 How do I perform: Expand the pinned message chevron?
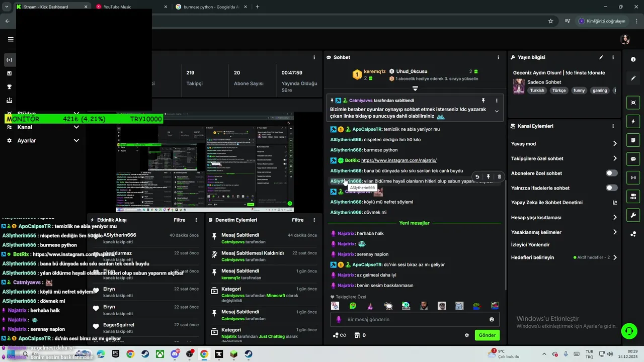click(497, 111)
